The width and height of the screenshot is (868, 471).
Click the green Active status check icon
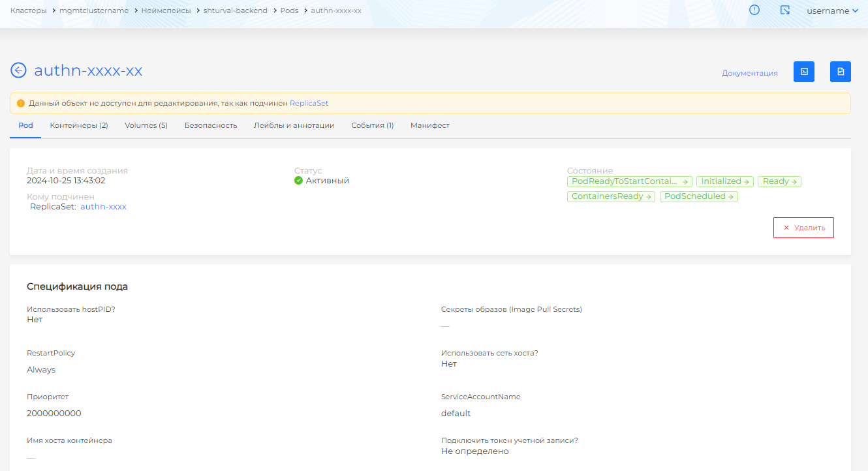point(299,181)
